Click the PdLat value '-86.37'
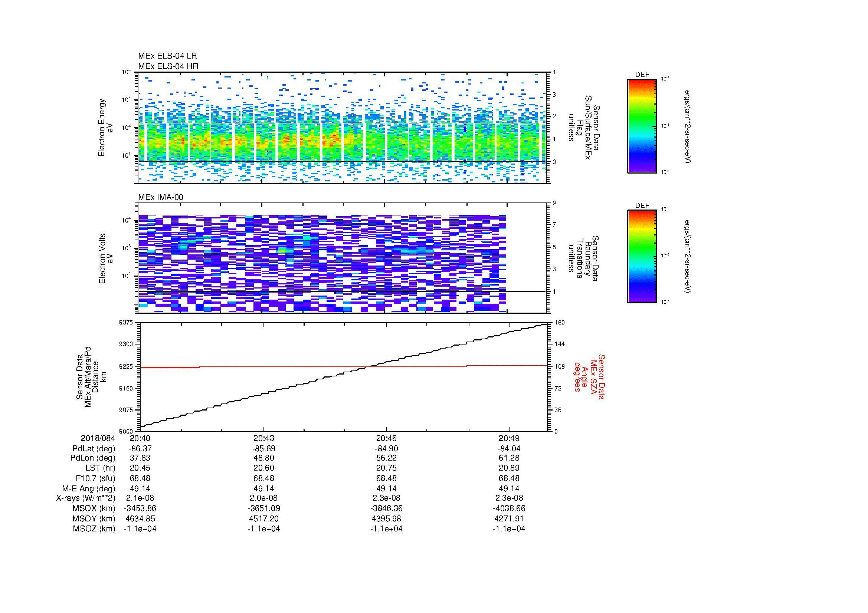 140,449
